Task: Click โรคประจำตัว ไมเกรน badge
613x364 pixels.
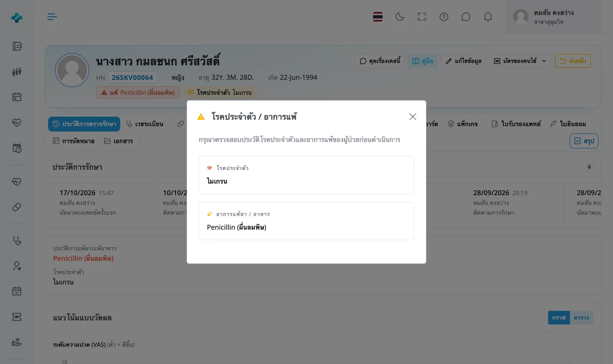Action: point(220,93)
